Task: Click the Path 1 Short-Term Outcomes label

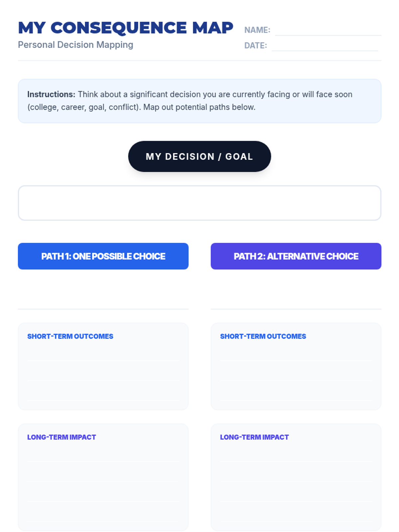Action: (70, 336)
